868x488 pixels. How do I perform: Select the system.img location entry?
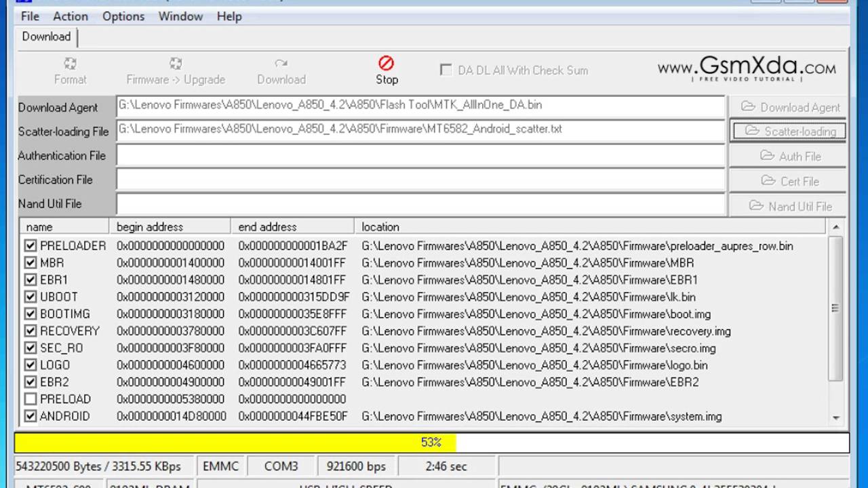(x=541, y=416)
